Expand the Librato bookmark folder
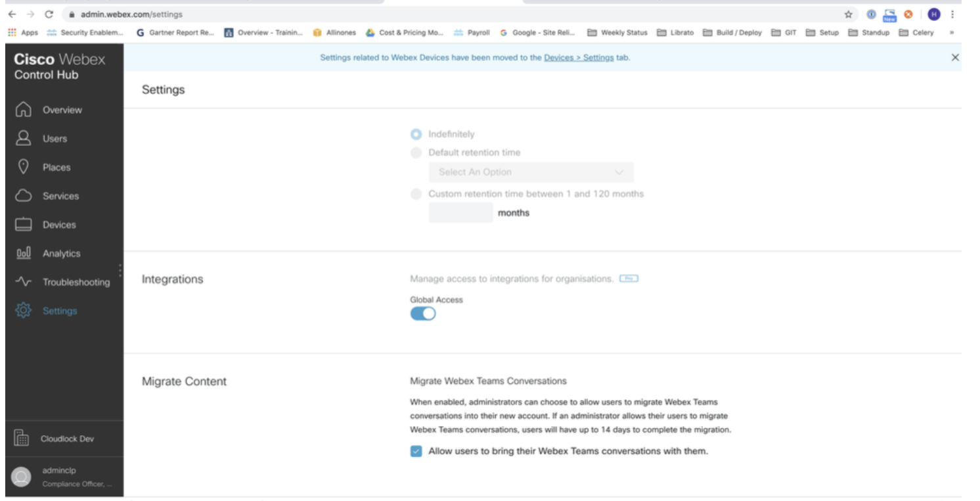The height and width of the screenshot is (501, 980). [x=675, y=32]
